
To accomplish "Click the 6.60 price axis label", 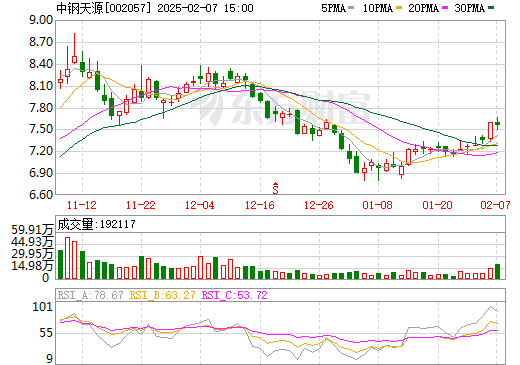I will [41, 195].
